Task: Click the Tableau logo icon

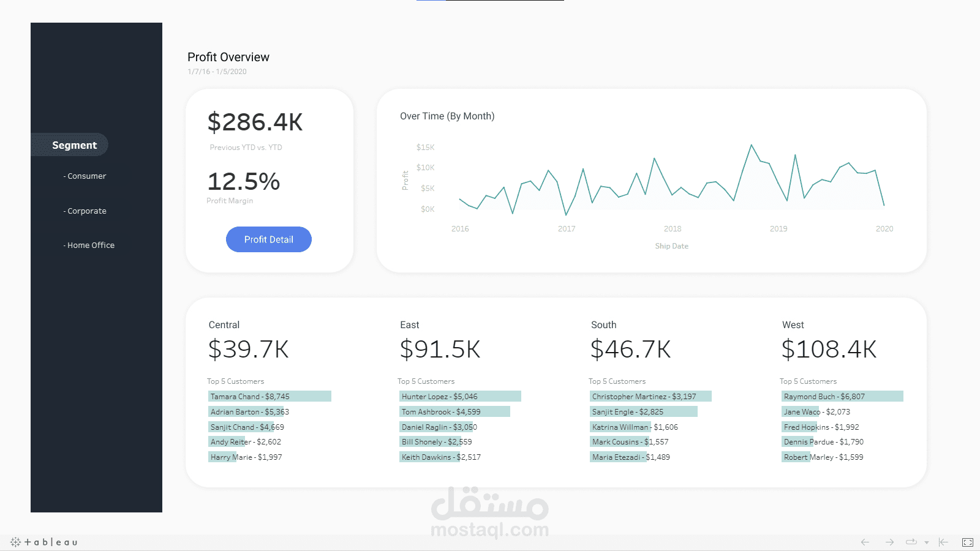Action: [44, 542]
